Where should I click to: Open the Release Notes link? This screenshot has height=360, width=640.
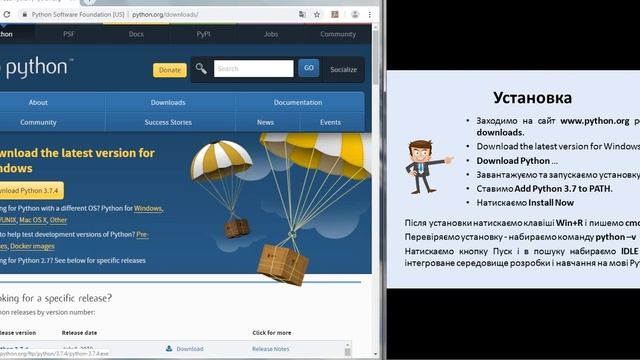click(271, 349)
